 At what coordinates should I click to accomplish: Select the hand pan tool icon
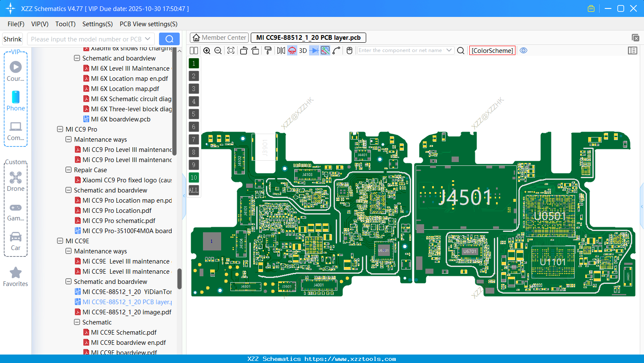[x=349, y=50]
